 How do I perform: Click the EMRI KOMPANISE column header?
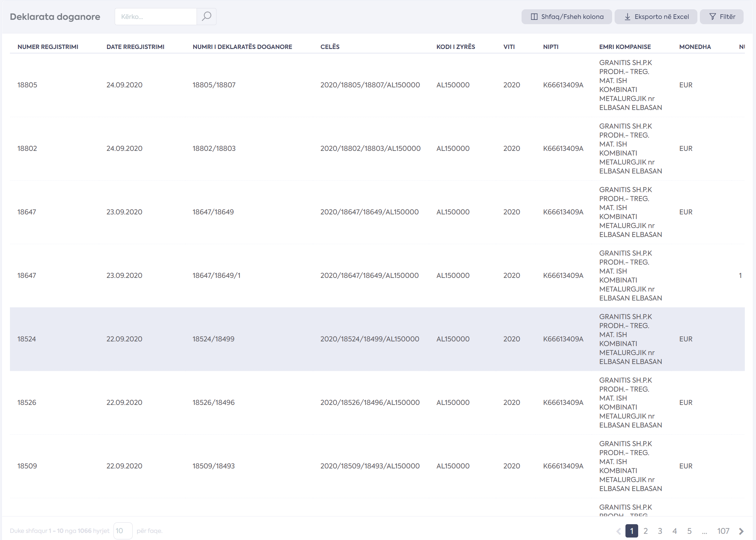tap(625, 47)
